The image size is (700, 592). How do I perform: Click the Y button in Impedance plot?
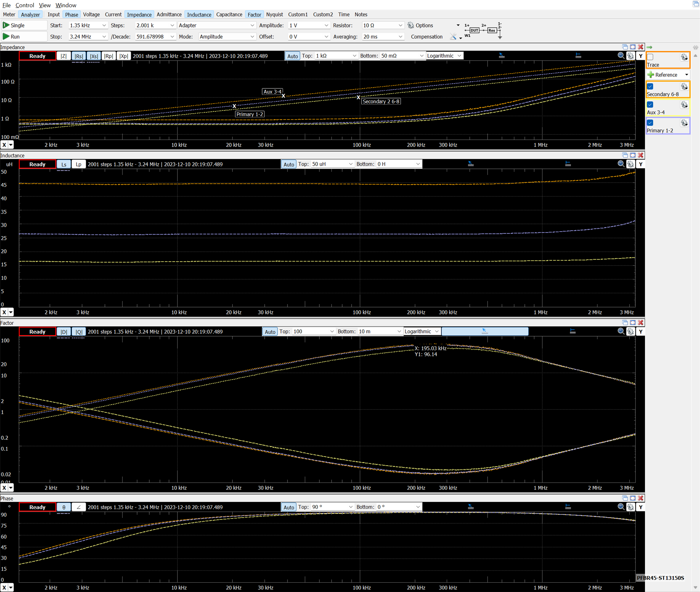click(640, 56)
